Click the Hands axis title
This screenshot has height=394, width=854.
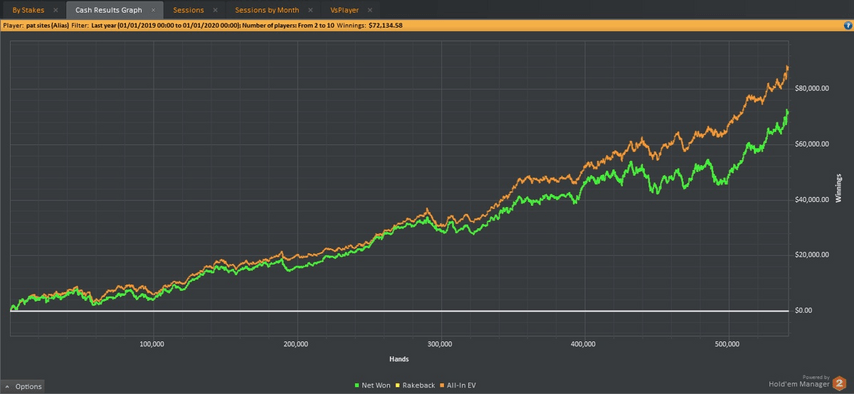coord(399,360)
